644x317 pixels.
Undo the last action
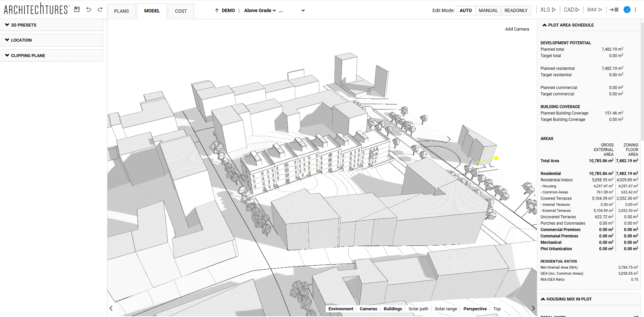coord(89,9)
